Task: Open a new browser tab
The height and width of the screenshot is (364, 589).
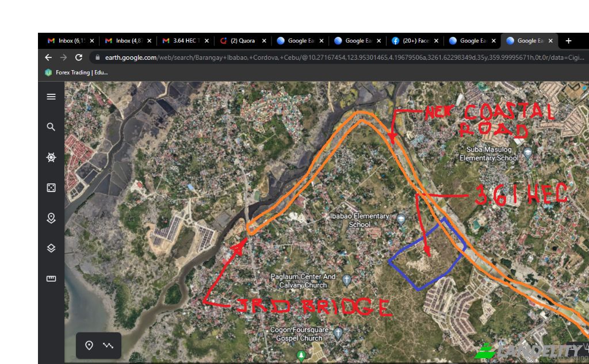Action: click(x=568, y=41)
